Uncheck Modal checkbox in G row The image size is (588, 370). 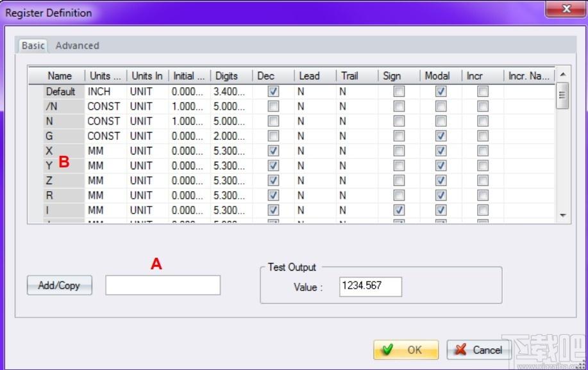[441, 136]
